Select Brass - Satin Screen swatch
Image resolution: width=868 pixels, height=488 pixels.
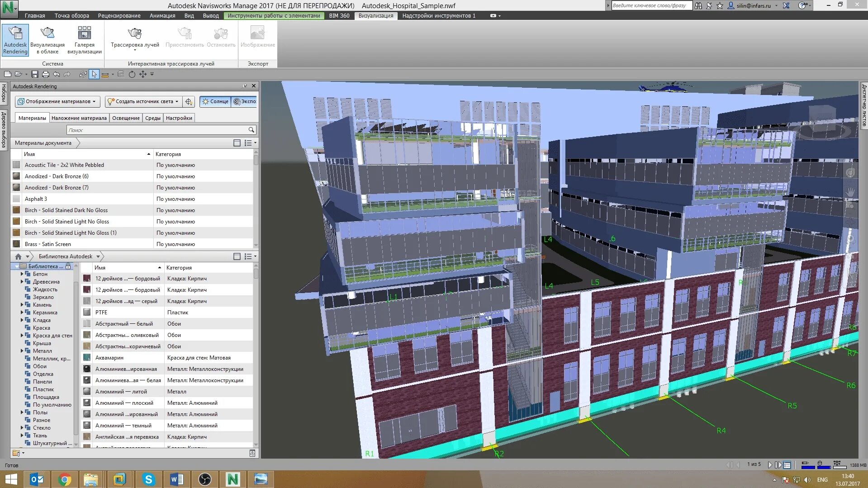pyautogui.click(x=16, y=244)
